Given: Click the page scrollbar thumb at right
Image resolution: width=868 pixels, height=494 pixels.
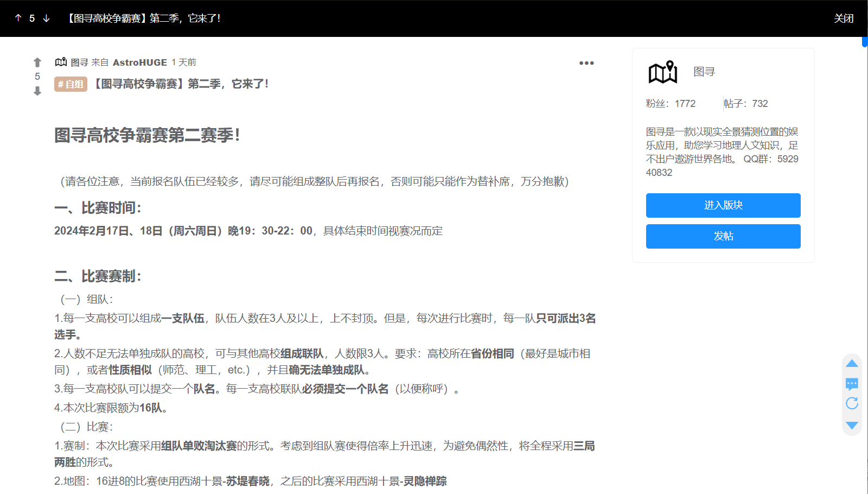Looking at the screenshot, I should [x=865, y=42].
